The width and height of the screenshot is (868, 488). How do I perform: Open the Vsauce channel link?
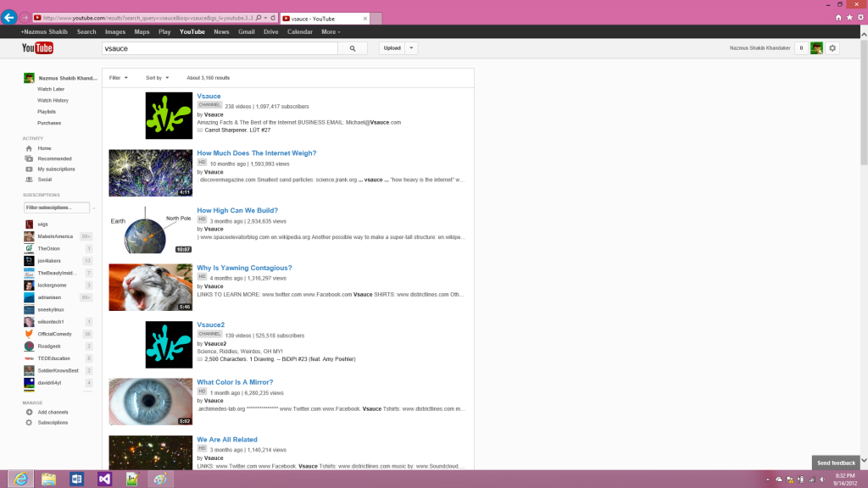tap(208, 96)
